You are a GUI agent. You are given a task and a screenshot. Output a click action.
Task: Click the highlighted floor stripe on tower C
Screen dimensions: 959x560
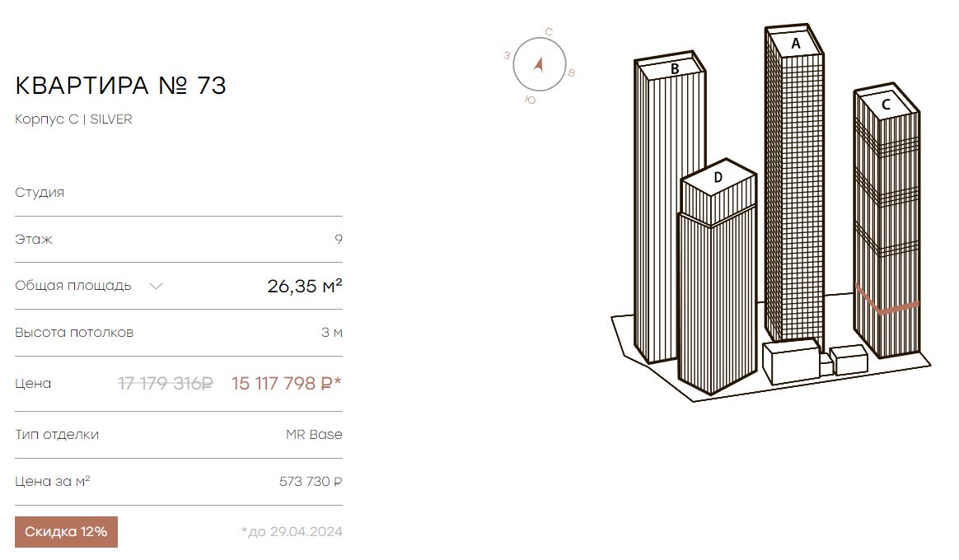[x=886, y=303]
